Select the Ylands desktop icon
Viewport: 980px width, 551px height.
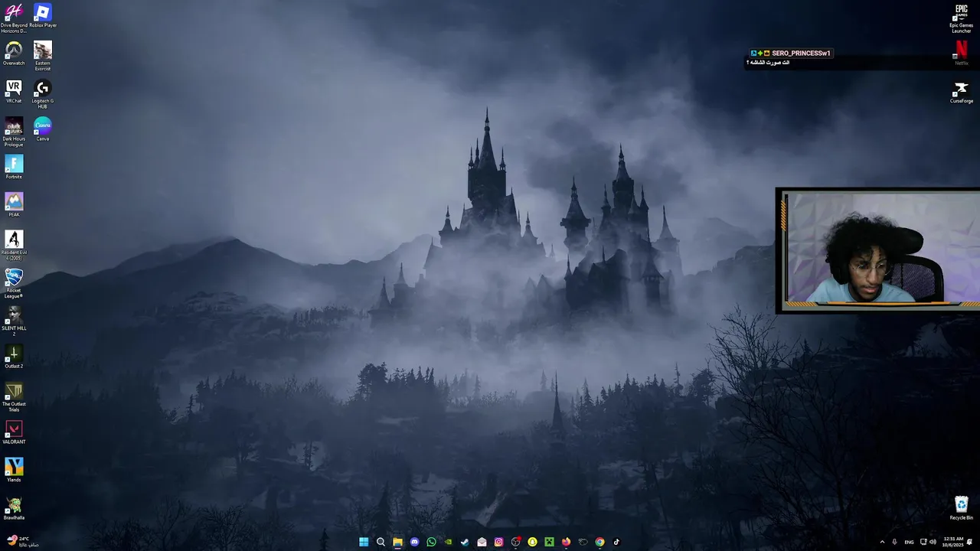click(x=14, y=470)
